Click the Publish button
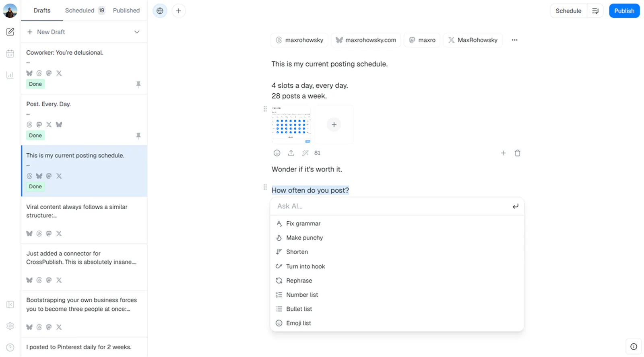Viewport: 644px width, 357px height. 624,11
